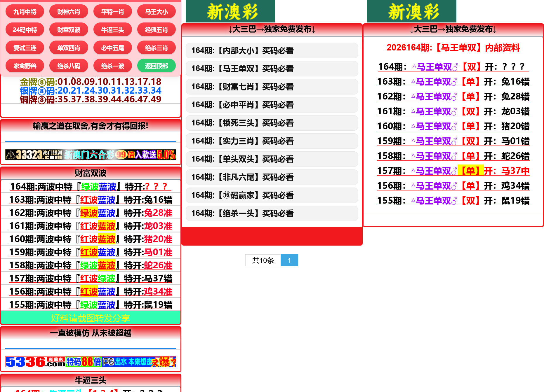Click the 铜牌⑧码 number line
This screenshot has width=544, height=392.
pos(91,99)
